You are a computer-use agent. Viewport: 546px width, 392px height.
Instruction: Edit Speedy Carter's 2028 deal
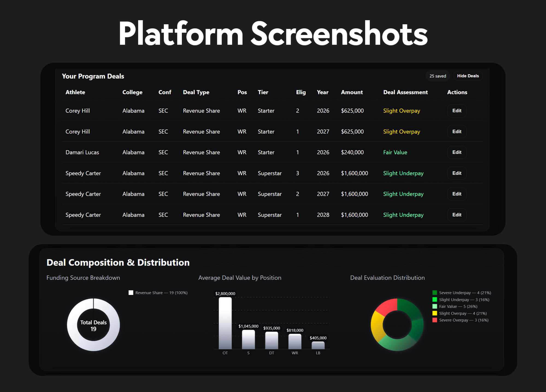456,215
